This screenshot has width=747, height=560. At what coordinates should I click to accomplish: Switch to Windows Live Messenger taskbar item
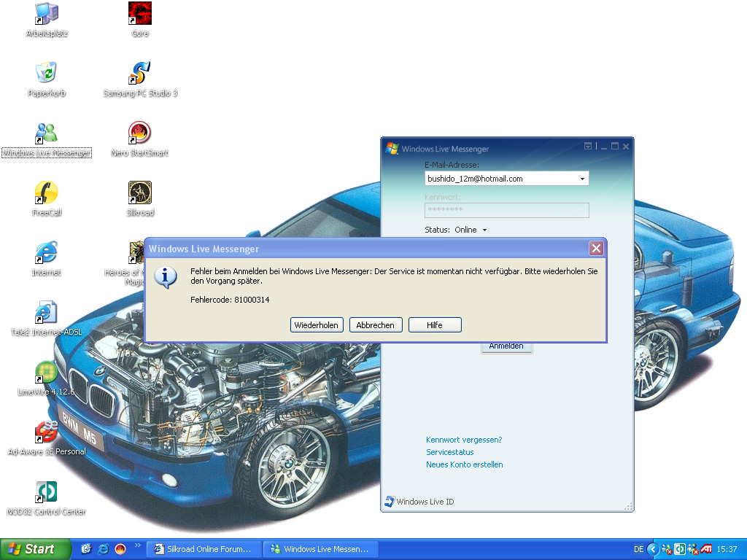pos(320,549)
